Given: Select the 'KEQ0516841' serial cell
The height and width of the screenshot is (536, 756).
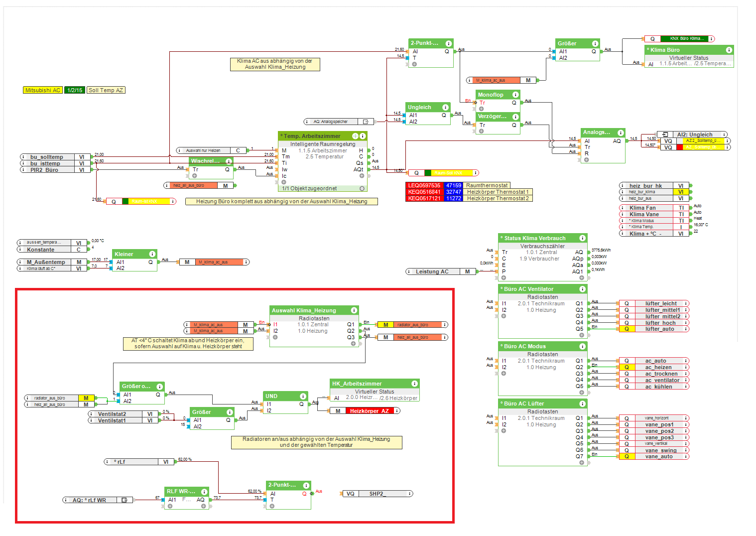Looking at the screenshot, I should pyautogui.click(x=424, y=192).
